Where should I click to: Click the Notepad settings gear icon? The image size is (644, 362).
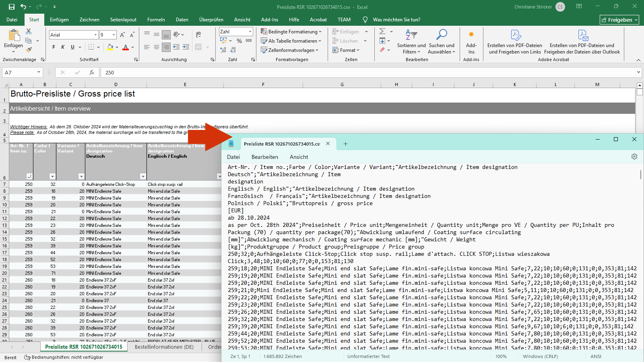tap(634, 156)
